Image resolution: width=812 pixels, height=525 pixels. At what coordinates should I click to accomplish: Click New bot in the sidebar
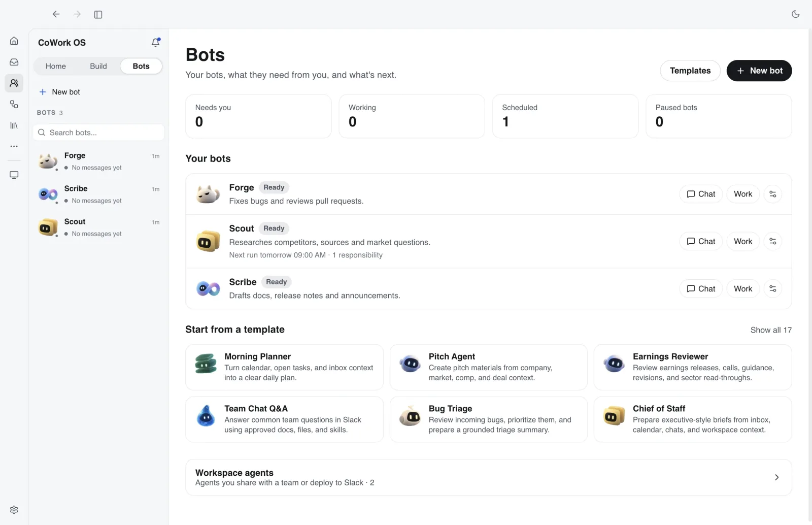(x=60, y=92)
